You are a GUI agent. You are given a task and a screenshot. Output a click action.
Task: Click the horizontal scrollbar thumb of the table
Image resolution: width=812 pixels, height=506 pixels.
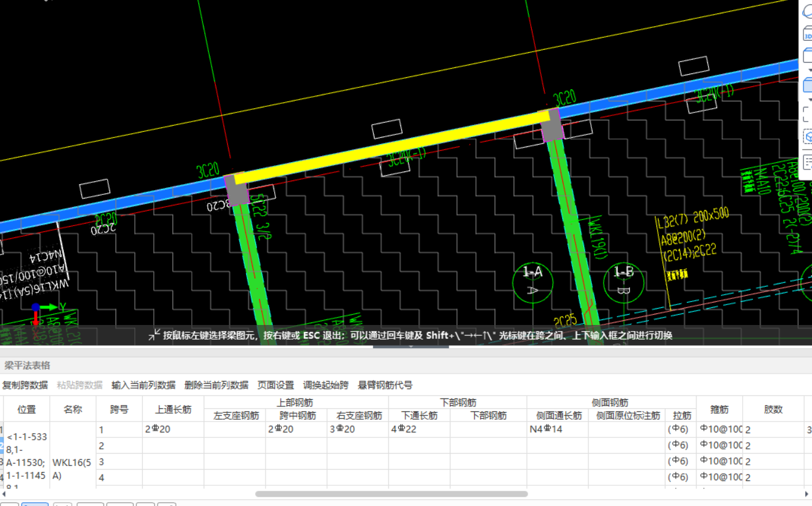click(x=391, y=494)
